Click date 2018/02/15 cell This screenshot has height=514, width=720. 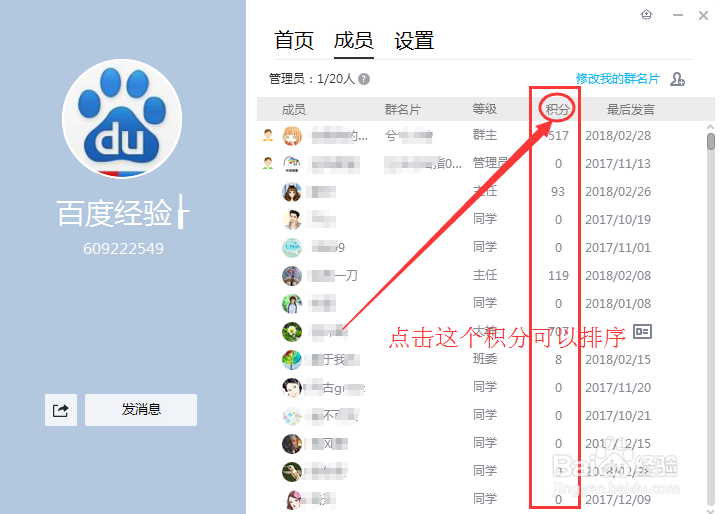click(618, 360)
